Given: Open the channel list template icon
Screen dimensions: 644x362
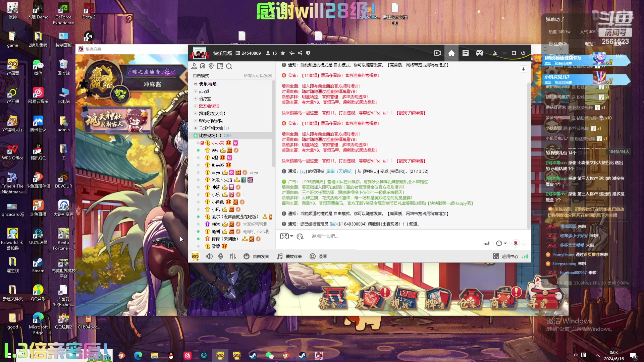Looking at the screenshot, I should click(x=466, y=53).
